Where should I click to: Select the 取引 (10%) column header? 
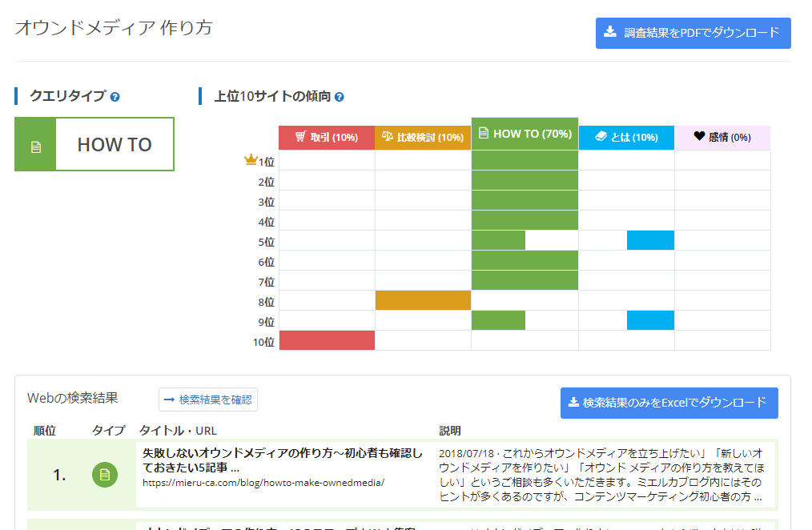pyautogui.click(x=327, y=138)
